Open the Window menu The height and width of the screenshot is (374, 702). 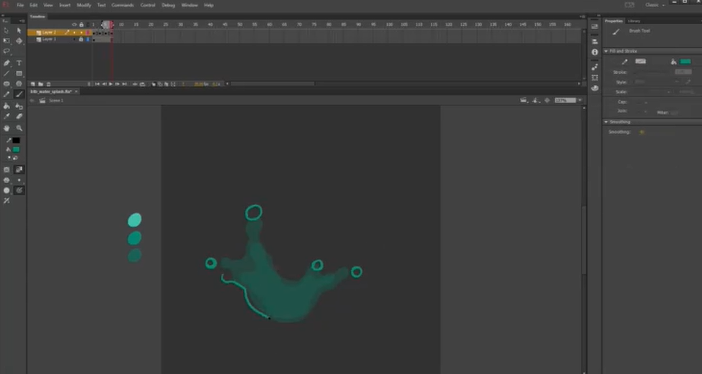(189, 5)
